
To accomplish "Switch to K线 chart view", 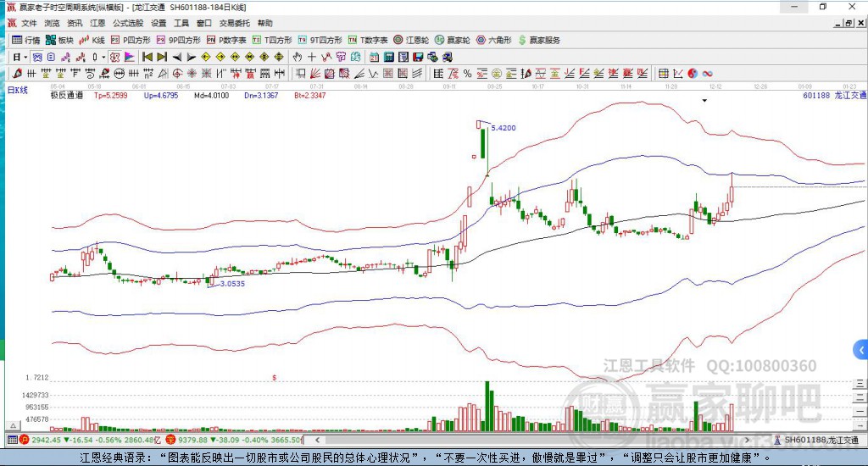I will tap(92, 40).
